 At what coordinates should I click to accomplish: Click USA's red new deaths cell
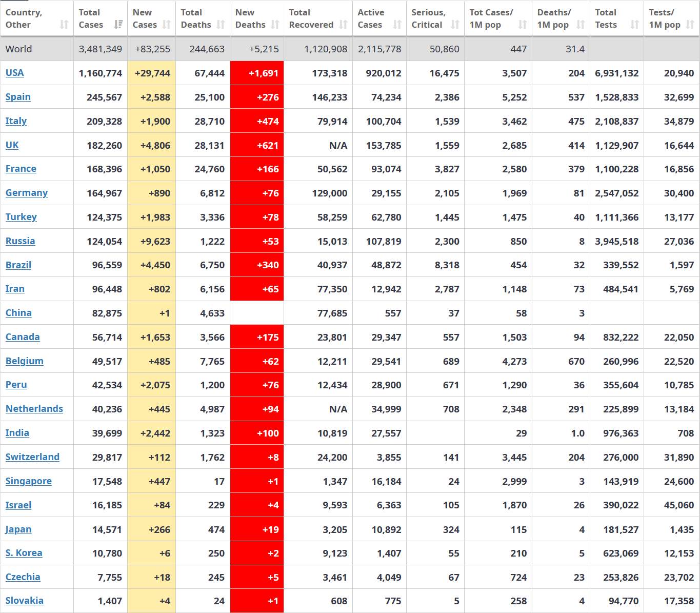tap(257, 73)
